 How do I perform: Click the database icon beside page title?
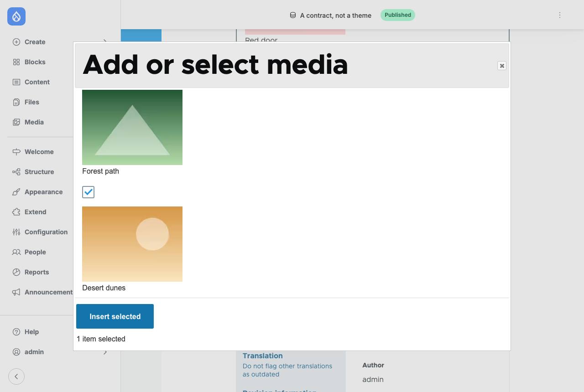click(x=293, y=15)
